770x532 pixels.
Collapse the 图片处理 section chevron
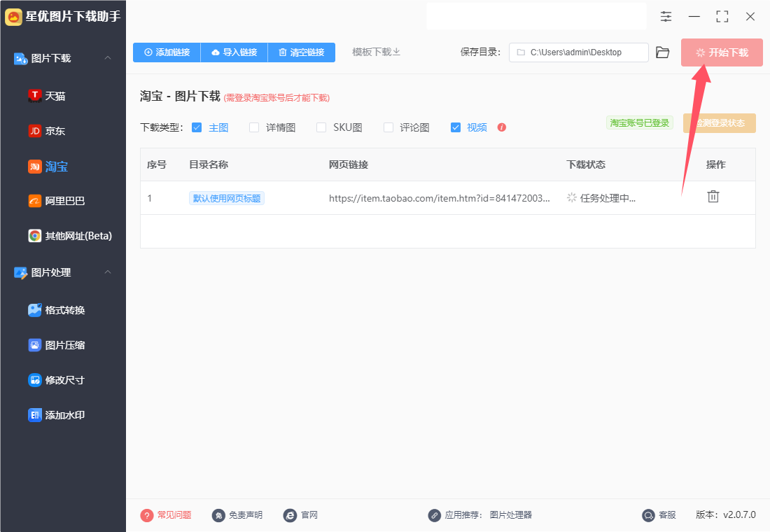[x=108, y=272]
